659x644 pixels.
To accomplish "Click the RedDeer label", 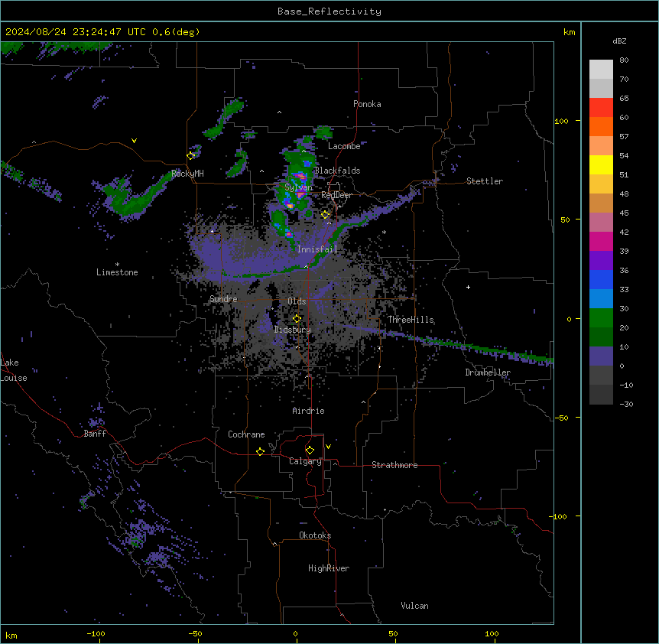I will 336,195.
